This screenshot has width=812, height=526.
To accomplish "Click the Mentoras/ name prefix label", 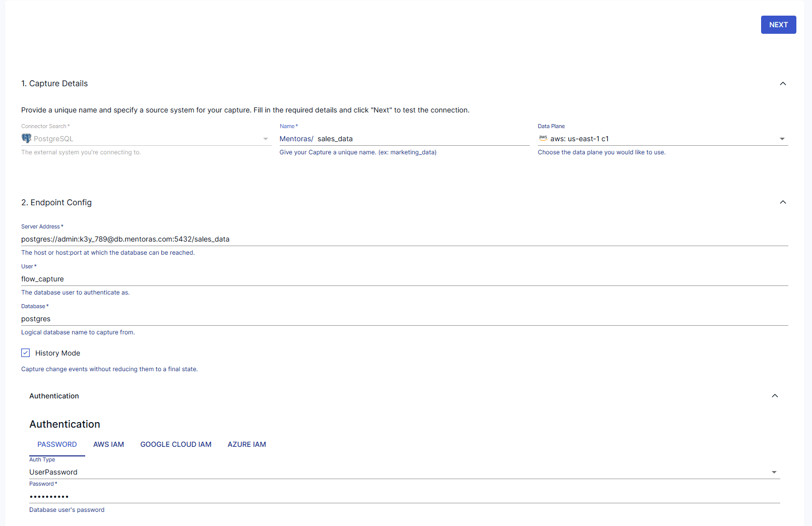I will click(x=296, y=139).
